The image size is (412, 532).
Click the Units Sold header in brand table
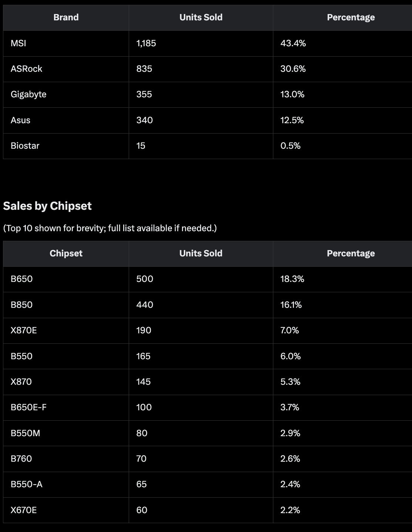(x=201, y=17)
